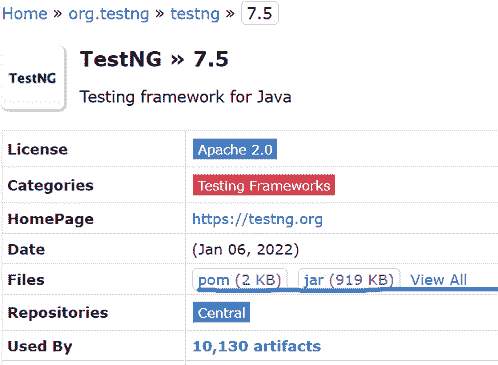Click the TestNG logo thumbnail
This screenshot has height=365, width=498.
(33, 78)
